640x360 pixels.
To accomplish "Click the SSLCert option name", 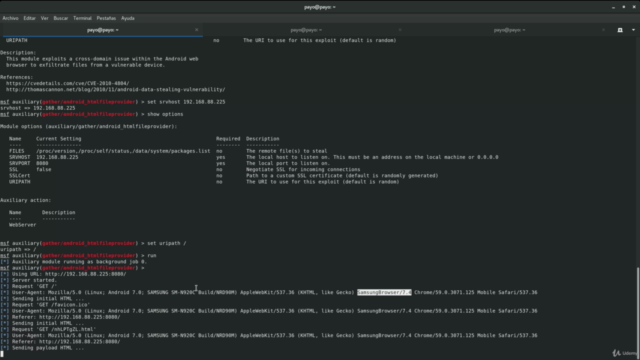I will point(20,176).
